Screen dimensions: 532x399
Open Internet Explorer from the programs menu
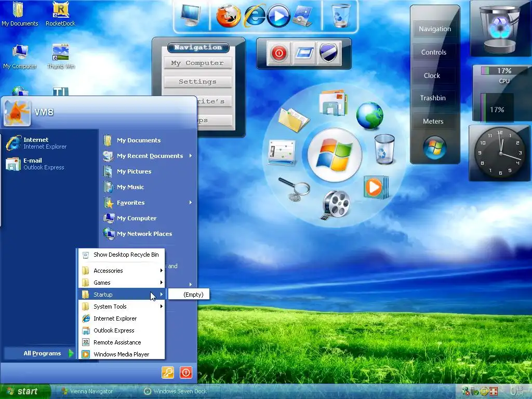point(122,318)
